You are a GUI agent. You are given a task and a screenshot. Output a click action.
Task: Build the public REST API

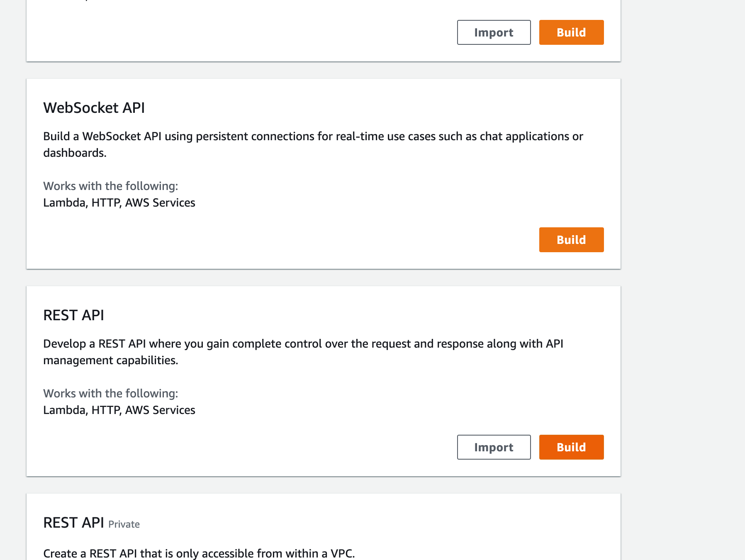571,447
